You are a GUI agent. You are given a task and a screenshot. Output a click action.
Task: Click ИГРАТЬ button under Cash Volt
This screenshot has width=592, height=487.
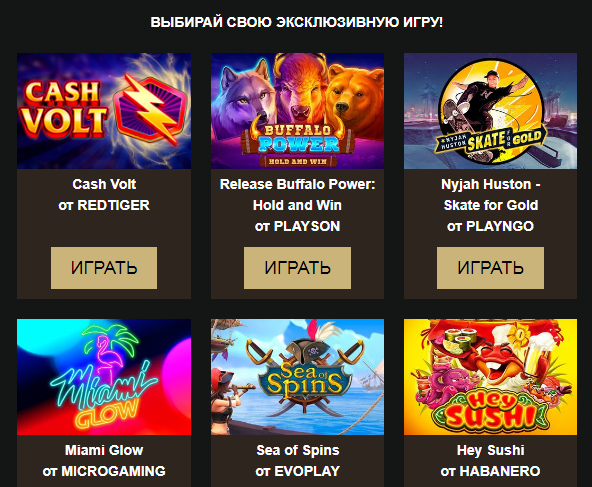(x=104, y=268)
